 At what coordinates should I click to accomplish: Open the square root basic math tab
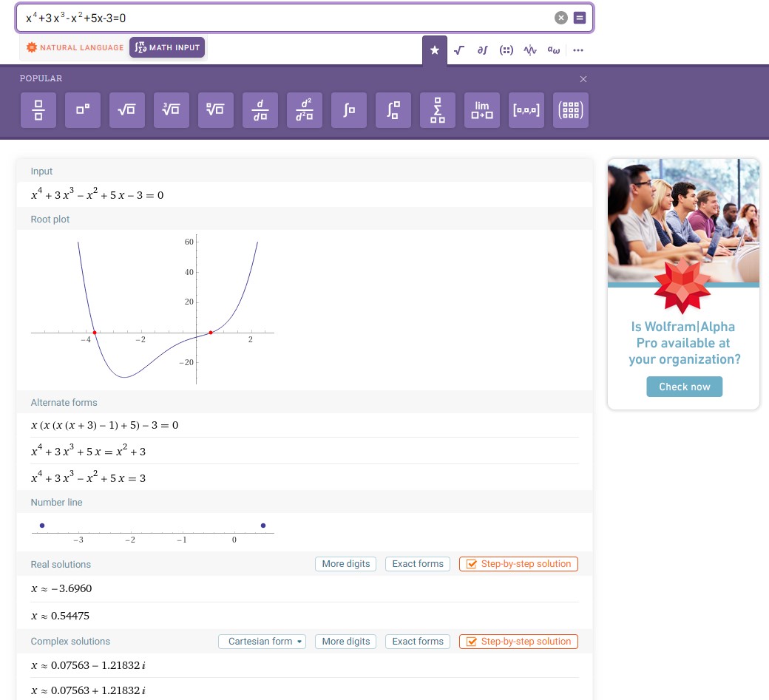click(x=459, y=50)
